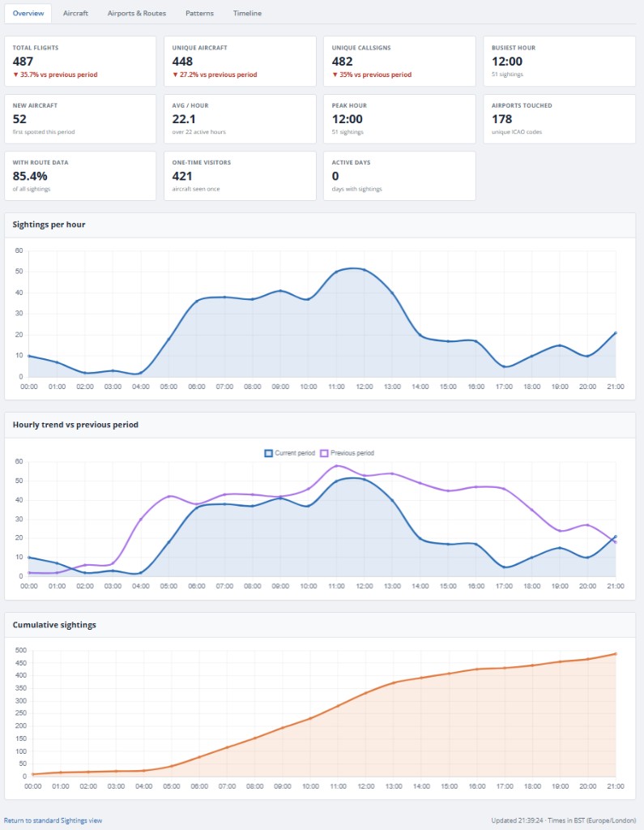Click 21:00 end point on Cumulative sightings line

616,654
